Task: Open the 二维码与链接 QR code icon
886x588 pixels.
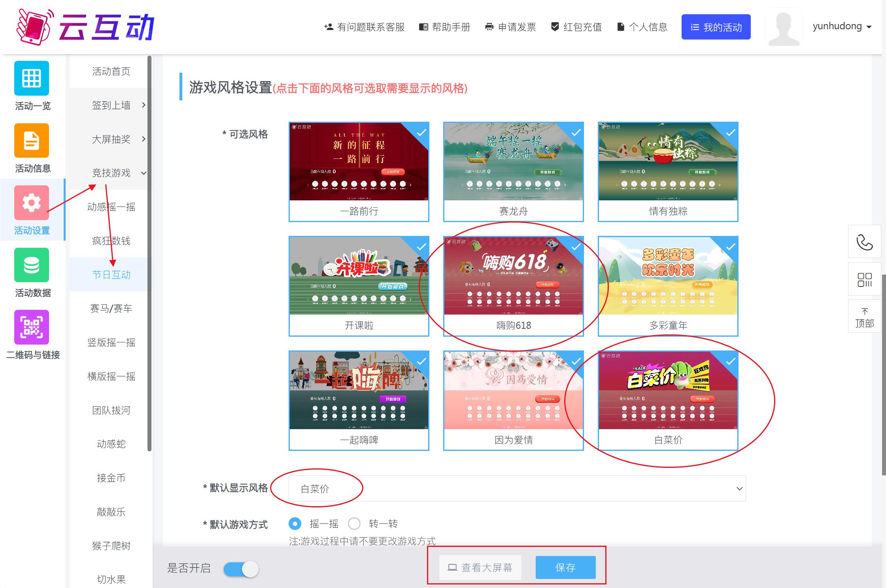Action: coord(32,327)
